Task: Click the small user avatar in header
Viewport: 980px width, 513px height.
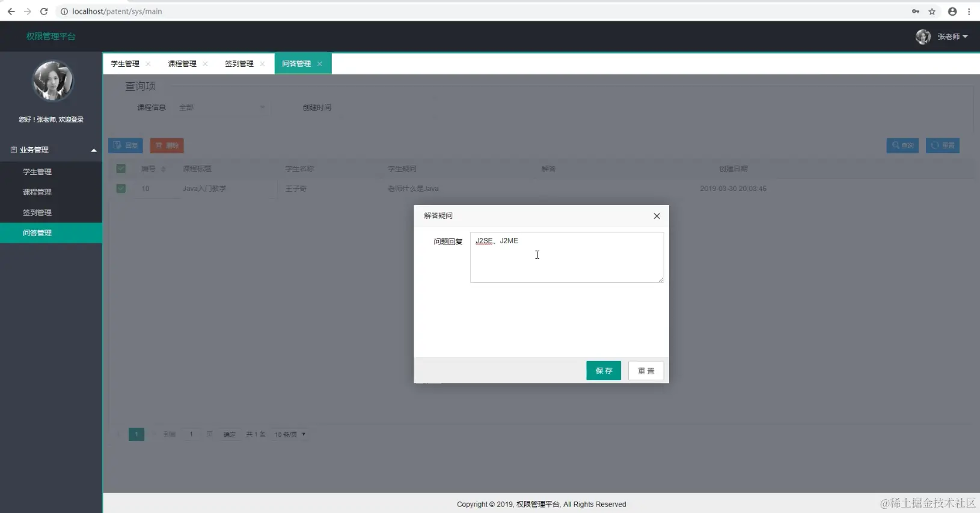Action: pyautogui.click(x=923, y=37)
